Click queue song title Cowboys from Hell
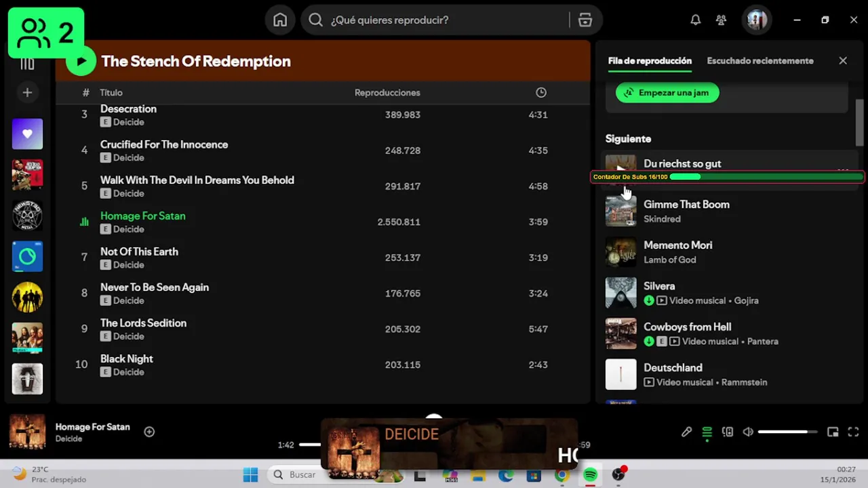Viewport: 868px width, 488px height. tap(687, 327)
